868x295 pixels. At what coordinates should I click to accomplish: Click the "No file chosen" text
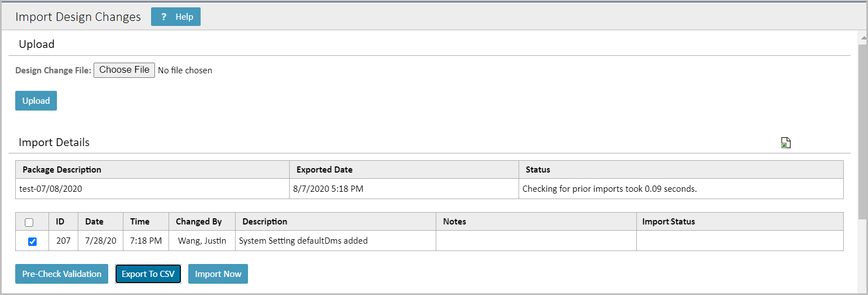click(x=185, y=71)
